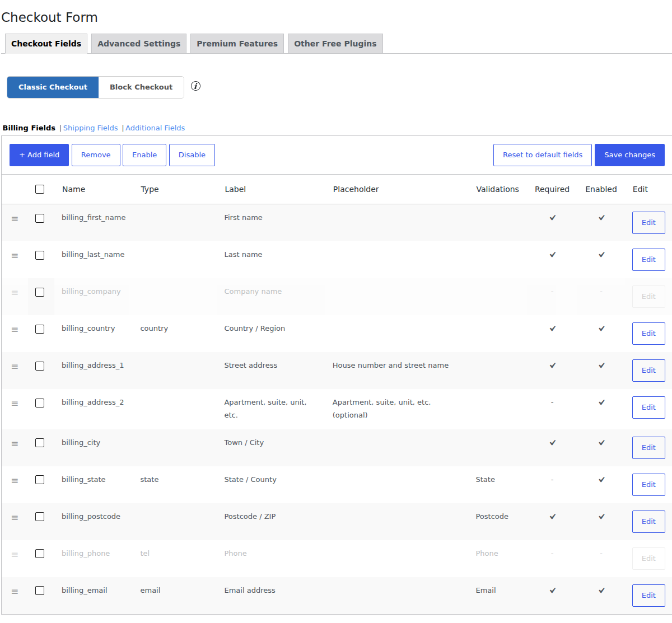672x623 pixels.
Task: Edit the billing_first_name field
Action: coord(648,223)
